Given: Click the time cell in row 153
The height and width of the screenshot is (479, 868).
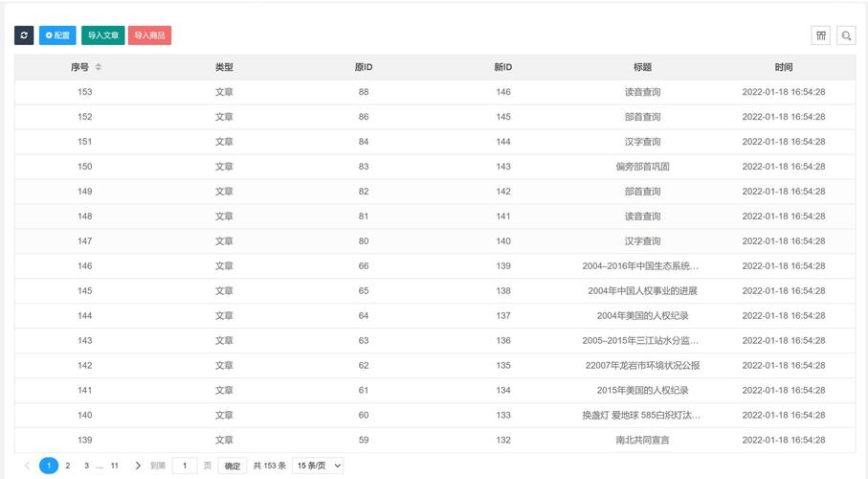Looking at the screenshot, I should tap(784, 92).
